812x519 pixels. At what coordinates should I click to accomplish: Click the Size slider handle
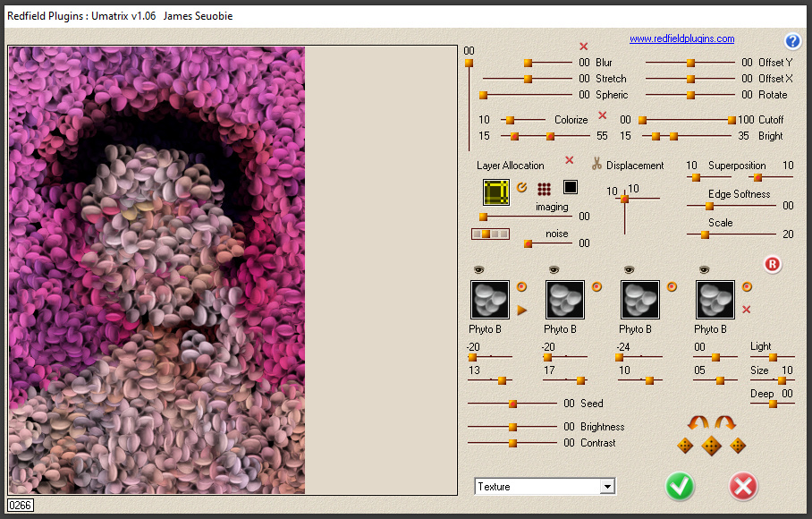(782, 380)
